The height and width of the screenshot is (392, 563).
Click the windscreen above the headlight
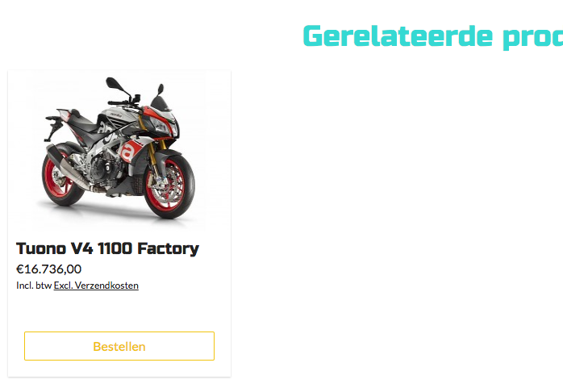pos(161,102)
